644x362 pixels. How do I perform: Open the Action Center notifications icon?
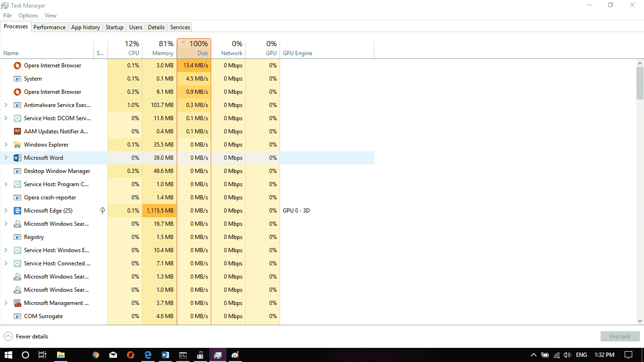click(x=628, y=355)
